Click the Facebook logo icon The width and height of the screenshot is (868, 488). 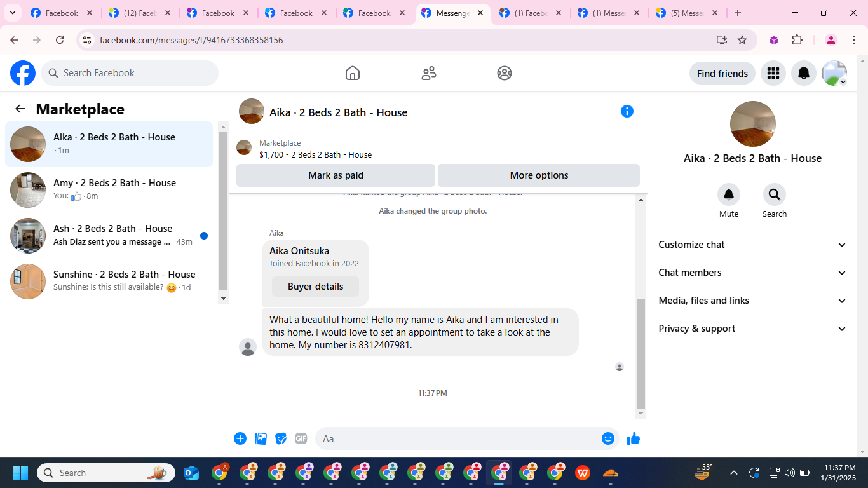pos(23,73)
